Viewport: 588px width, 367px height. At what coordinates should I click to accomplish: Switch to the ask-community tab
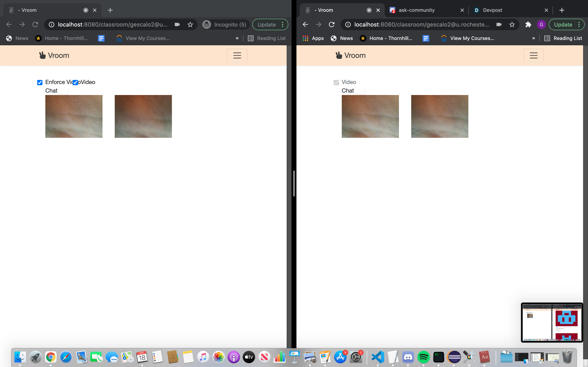click(x=416, y=10)
